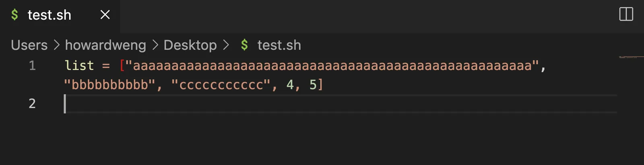Click inside the long aaaa string
The height and width of the screenshot is (165, 644).
point(332,65)
